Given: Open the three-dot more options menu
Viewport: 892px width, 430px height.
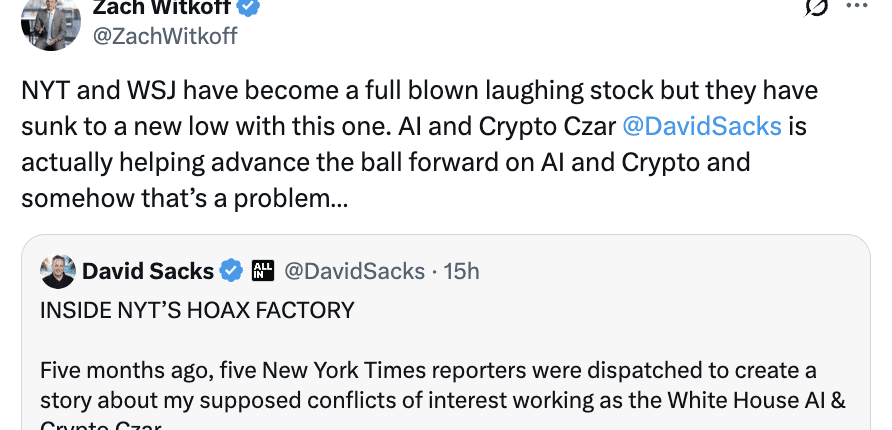Looking at the screenshot, I should pos(858,5).
